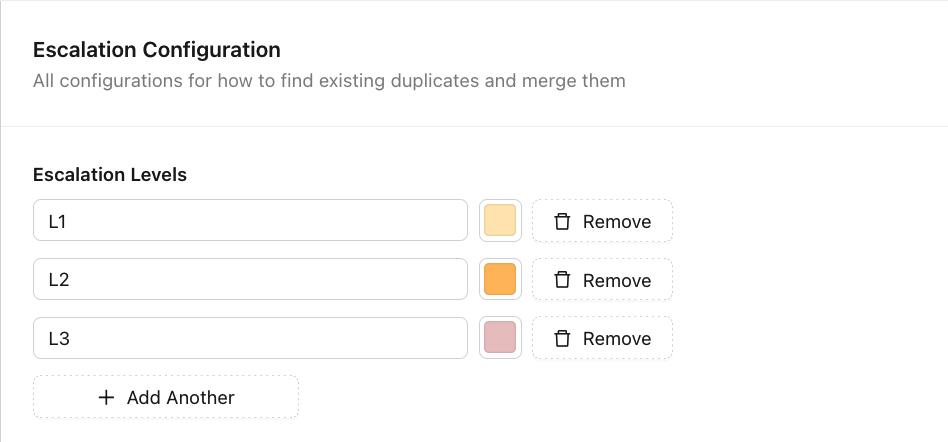Open the pink color swatch for L3
Screen dimensions: 948x442
pyautogui.click(x=500, y=339)
